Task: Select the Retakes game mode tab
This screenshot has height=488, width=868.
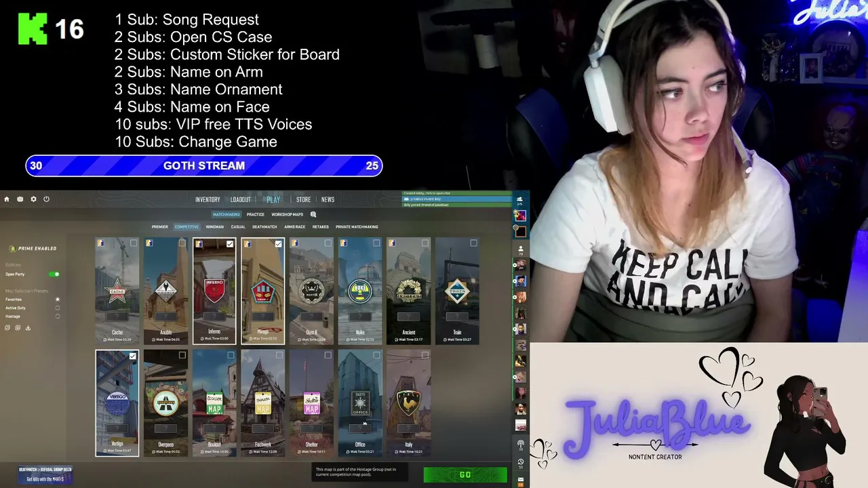Action: pyautogui.click(x=321, y=227)
